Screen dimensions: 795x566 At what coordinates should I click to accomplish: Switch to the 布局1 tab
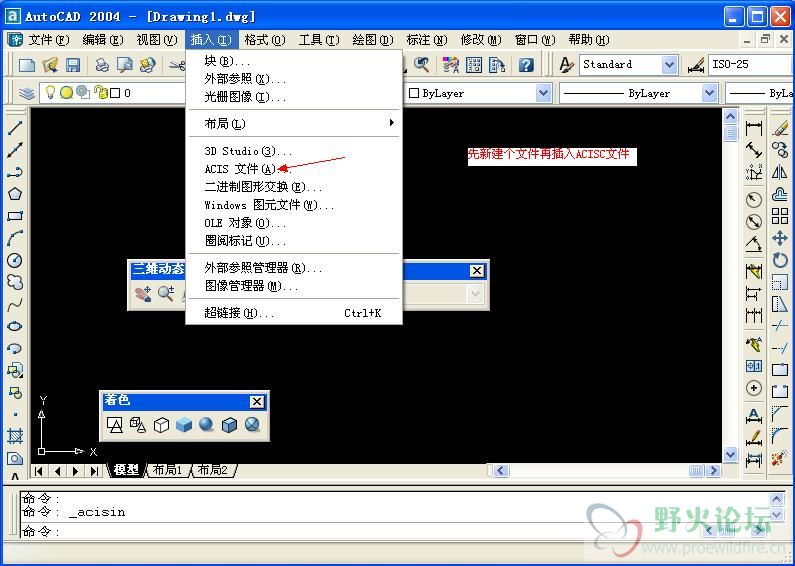point(167,470)
